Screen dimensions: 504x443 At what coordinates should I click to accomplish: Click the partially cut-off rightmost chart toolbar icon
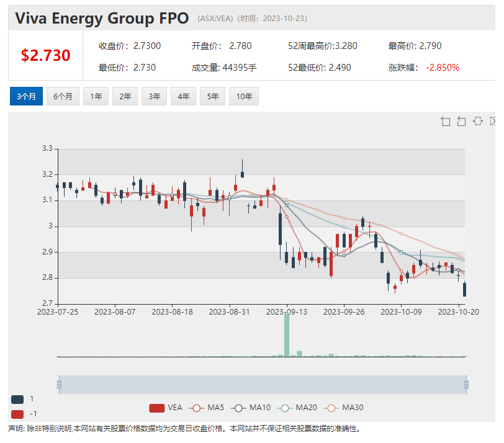tap(493, 121)
